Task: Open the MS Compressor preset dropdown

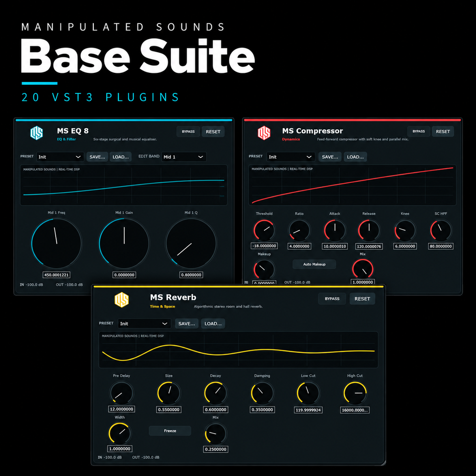Action: tap(290, 157)
